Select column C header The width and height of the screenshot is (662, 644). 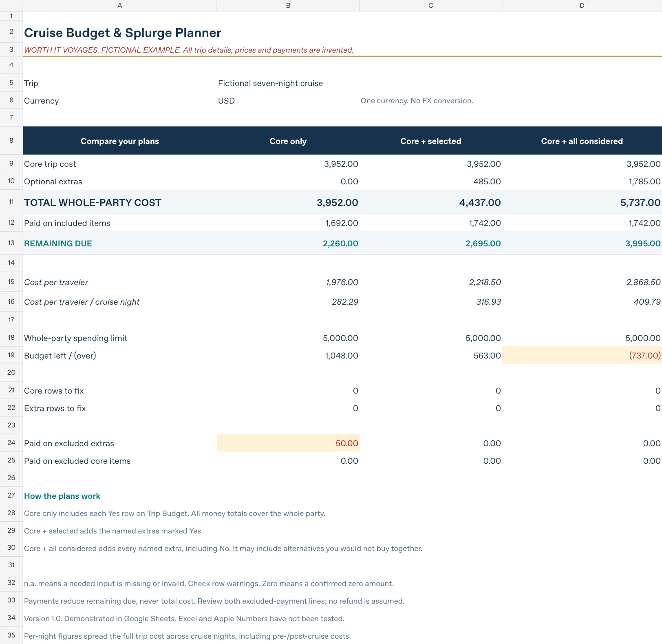(x=431, y=6)
